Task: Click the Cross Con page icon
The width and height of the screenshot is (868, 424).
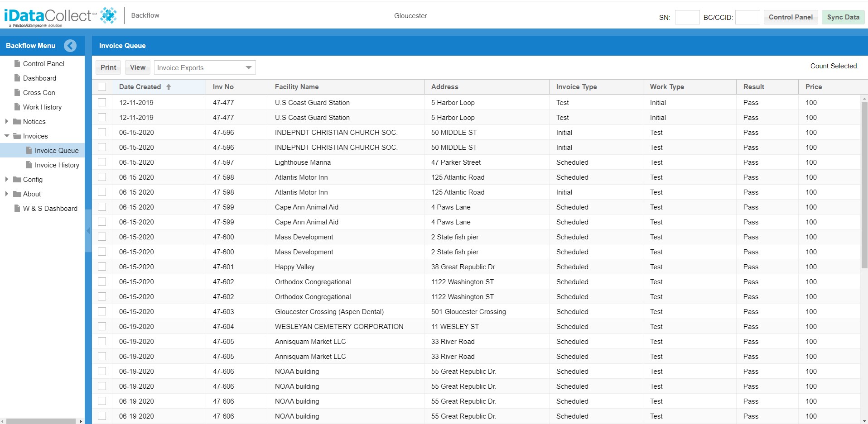Action: pyautogui.click(x=17, y=92)
